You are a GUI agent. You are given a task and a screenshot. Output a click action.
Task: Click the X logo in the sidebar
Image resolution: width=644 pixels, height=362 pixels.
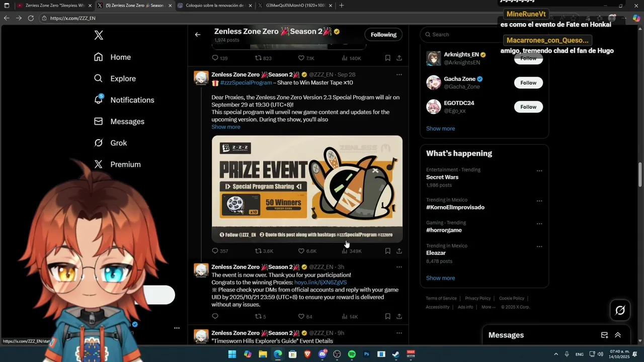point(99,35)
